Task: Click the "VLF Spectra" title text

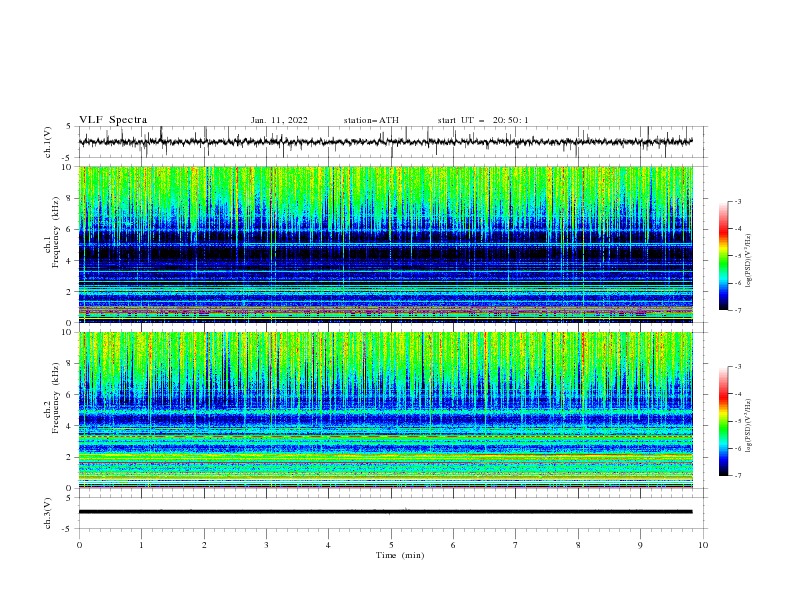Action: [x=113, y=120]
